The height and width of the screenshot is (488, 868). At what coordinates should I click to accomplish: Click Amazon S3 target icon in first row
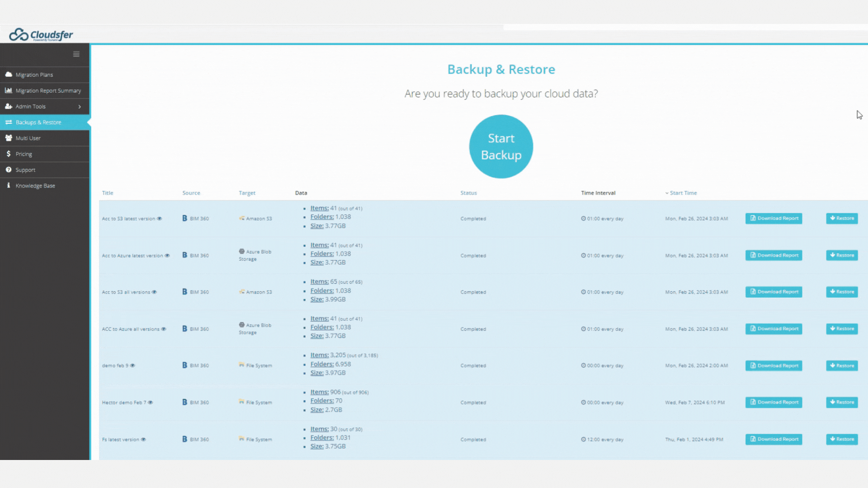click(242, 218)
